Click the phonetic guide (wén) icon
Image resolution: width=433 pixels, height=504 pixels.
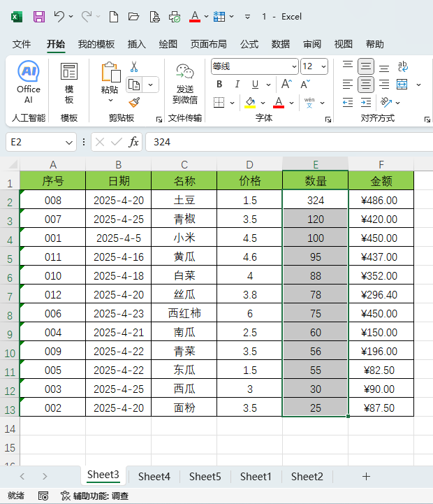[x=309, y=103]
